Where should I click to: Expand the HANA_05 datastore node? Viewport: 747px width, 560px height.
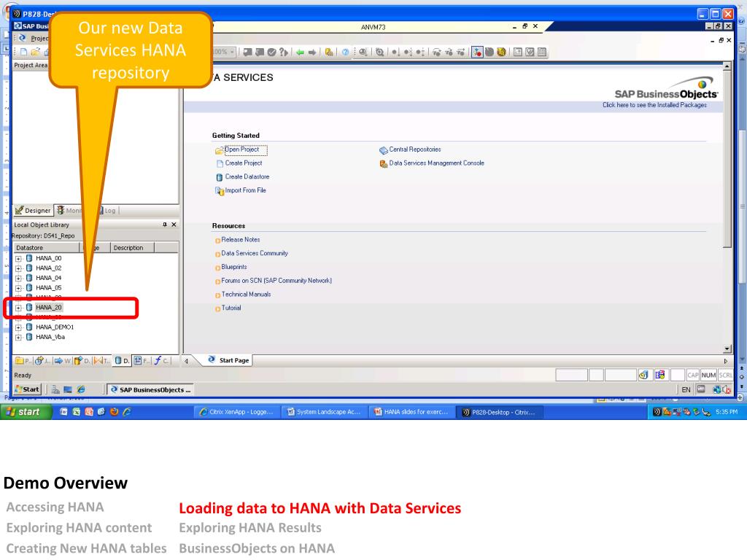(18, 288)
